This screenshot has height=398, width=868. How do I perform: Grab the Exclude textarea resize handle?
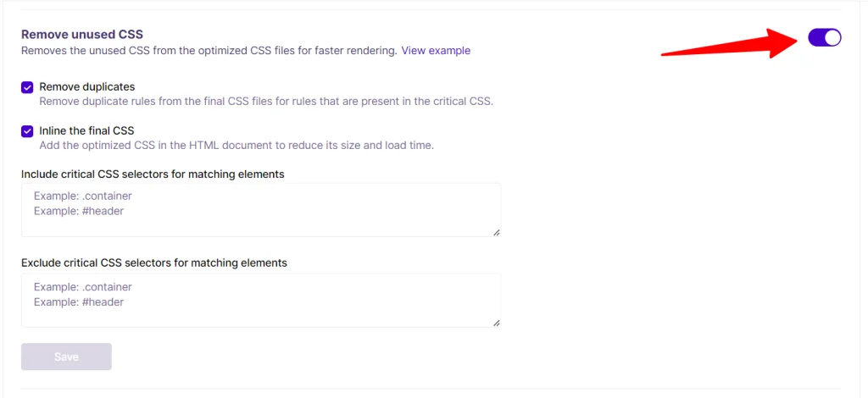[496, 322]
